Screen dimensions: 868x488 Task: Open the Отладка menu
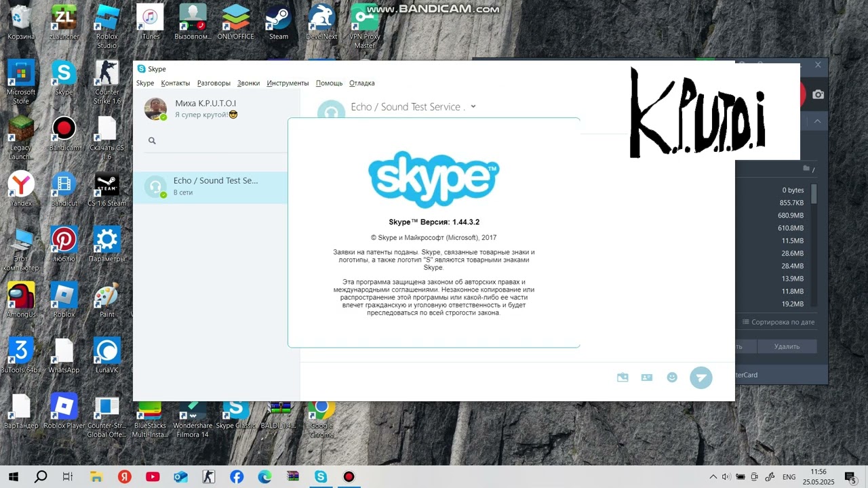[361, 83]
